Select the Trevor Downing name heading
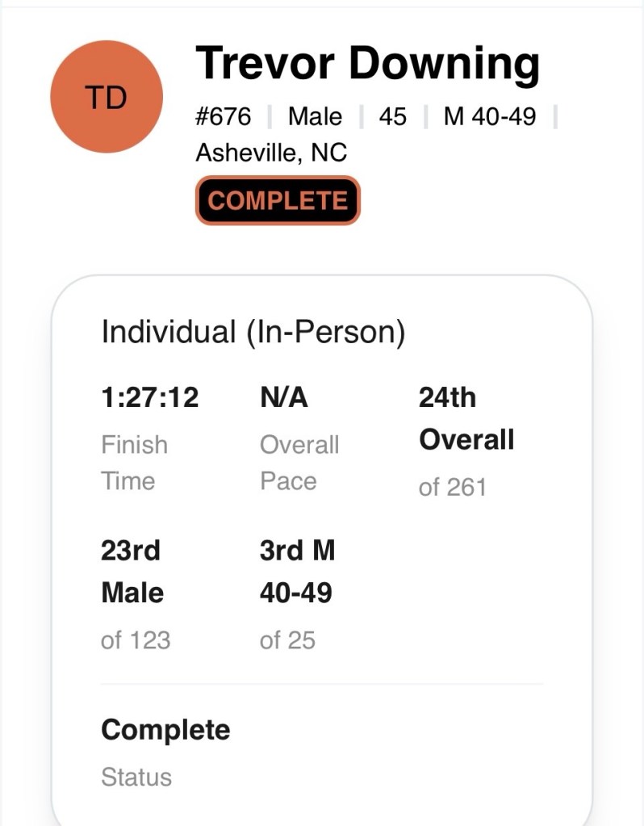The height and width of the screenshot is (826, 644). pyautogui.click(x=367, y=65)
